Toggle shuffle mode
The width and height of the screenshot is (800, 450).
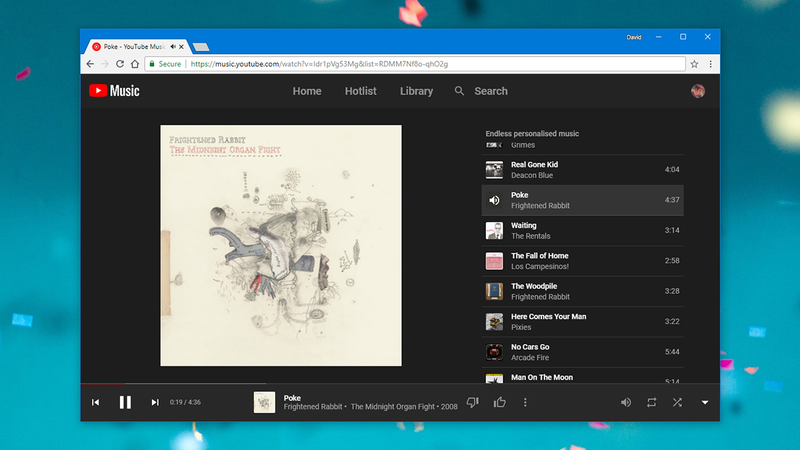pyautogui.click(x=677, y=402)
